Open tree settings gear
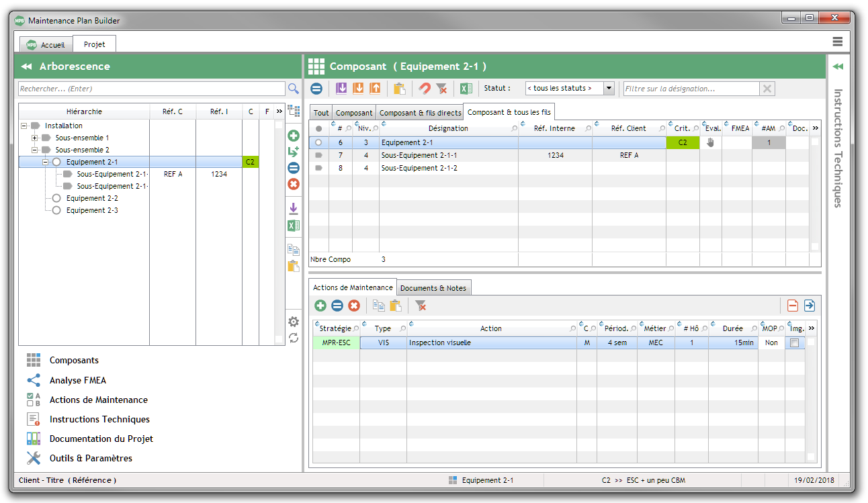 pos(294,322)
